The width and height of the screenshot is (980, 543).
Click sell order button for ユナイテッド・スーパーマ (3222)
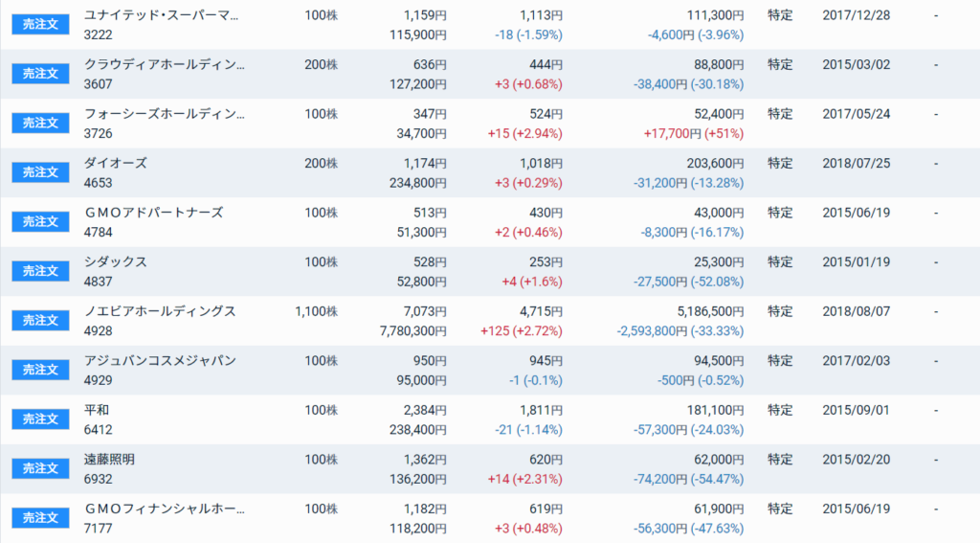point(40,24)
